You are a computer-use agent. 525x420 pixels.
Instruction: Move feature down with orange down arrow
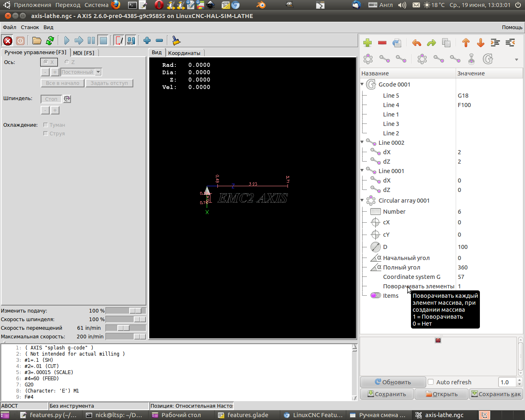tap(481, 43)
